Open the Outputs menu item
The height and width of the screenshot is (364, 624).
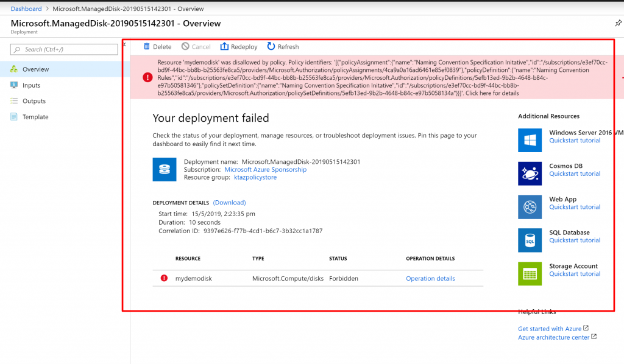(x=34, y=101)
